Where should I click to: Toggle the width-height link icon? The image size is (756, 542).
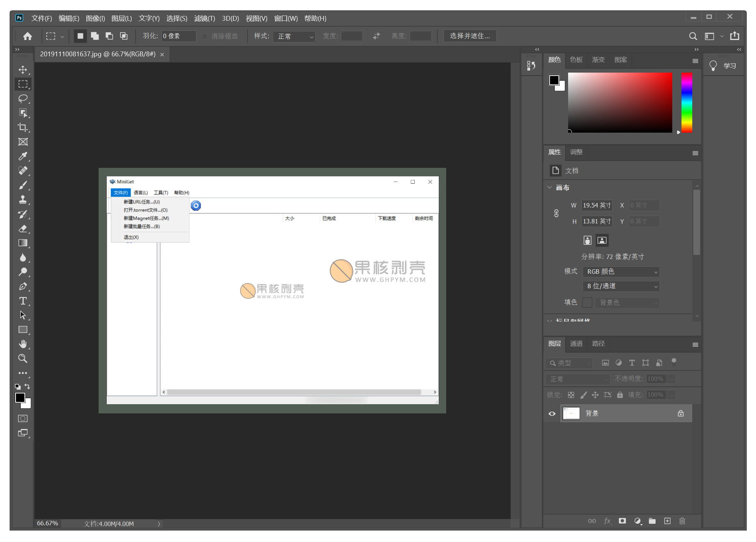556,213
